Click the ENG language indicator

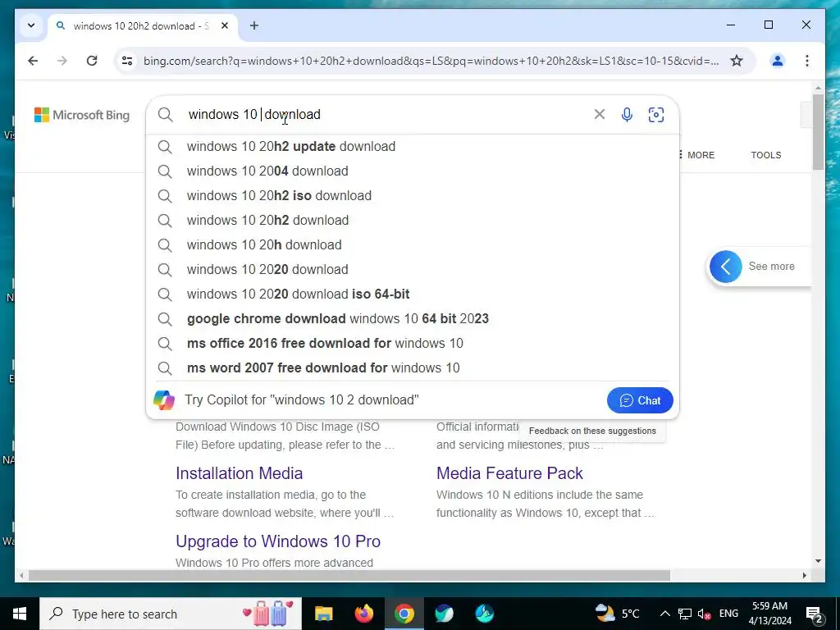[x=728, y=614]
